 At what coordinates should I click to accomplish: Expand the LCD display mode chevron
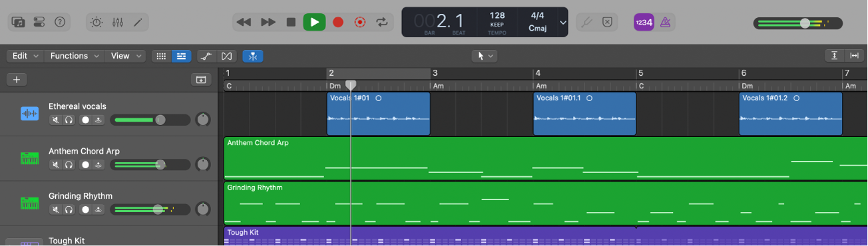(x=563, y=22)
